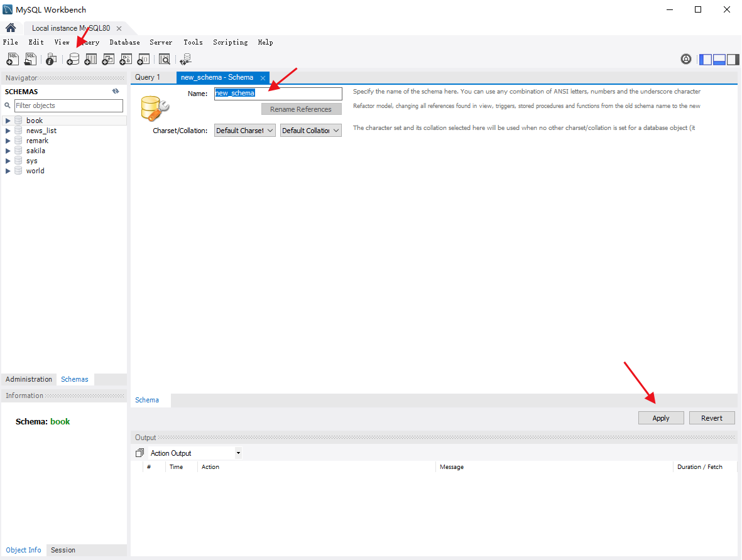Viewport: 742px width, 560px height.
Task: Click the schema Name input field
Action: click(x=278, y=93)
